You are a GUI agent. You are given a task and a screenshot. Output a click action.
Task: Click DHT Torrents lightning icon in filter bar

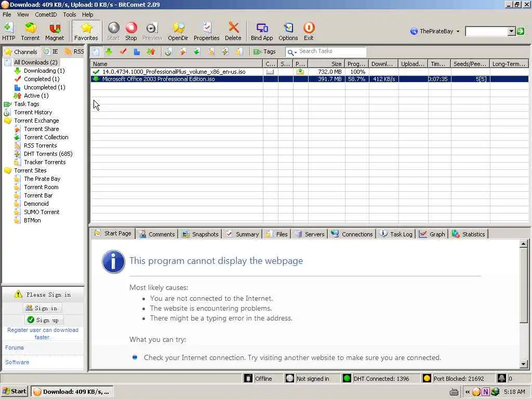[x=225, y=51]
